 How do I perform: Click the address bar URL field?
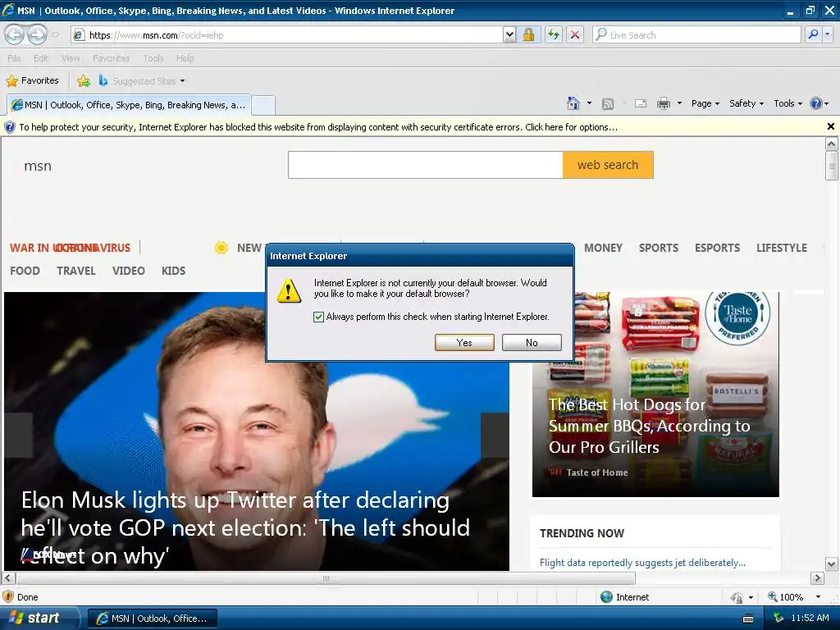pyautogui.click(x=286, y=34)
